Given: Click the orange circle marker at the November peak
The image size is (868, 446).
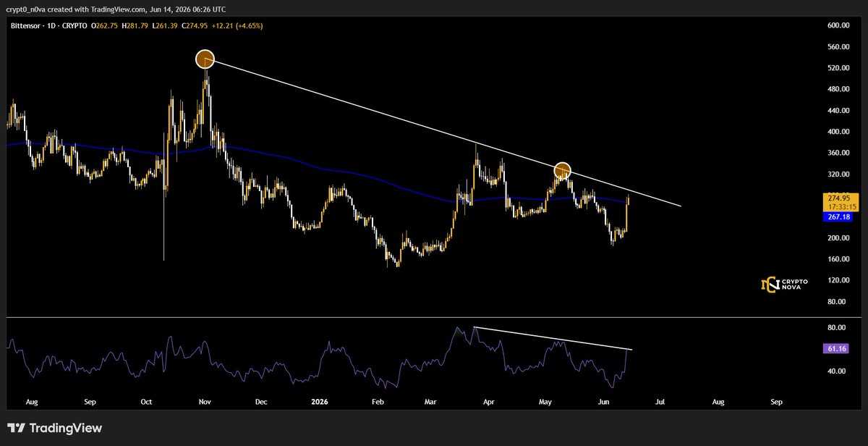Looking at the screenshot, I should [205, 59].
